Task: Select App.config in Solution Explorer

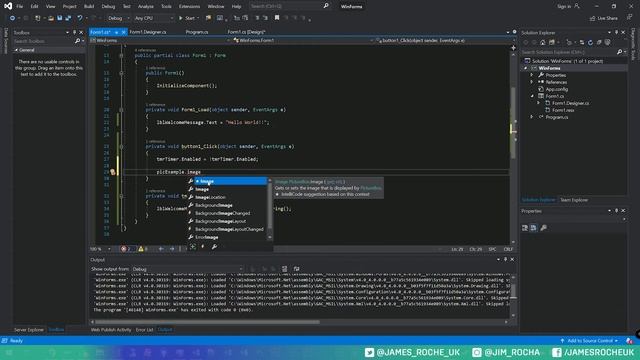Action: (556, 89)
